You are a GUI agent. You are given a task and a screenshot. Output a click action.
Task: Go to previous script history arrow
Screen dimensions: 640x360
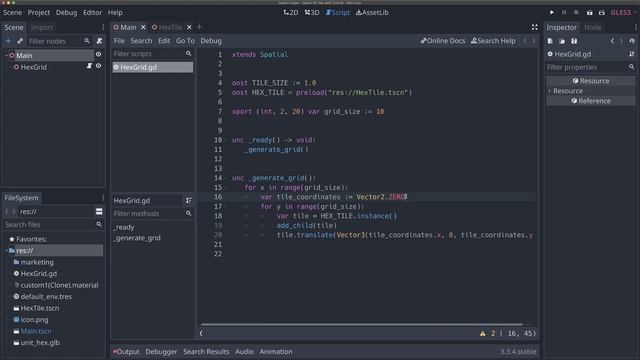[525, 41]
